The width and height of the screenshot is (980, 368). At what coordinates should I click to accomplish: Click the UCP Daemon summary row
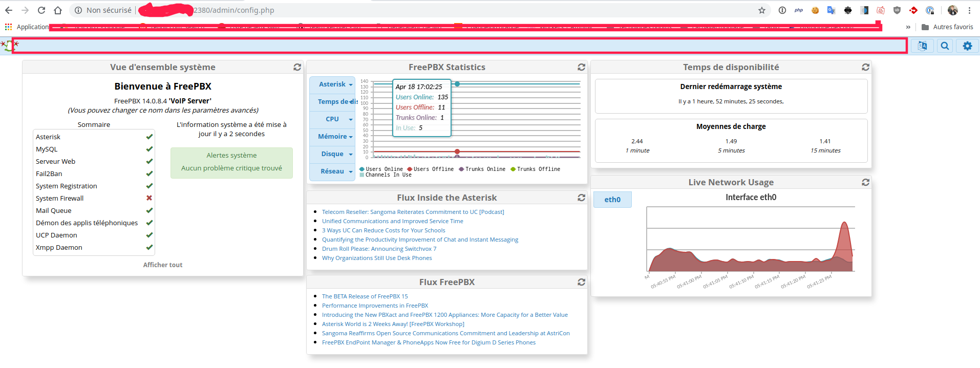[94, 235]
